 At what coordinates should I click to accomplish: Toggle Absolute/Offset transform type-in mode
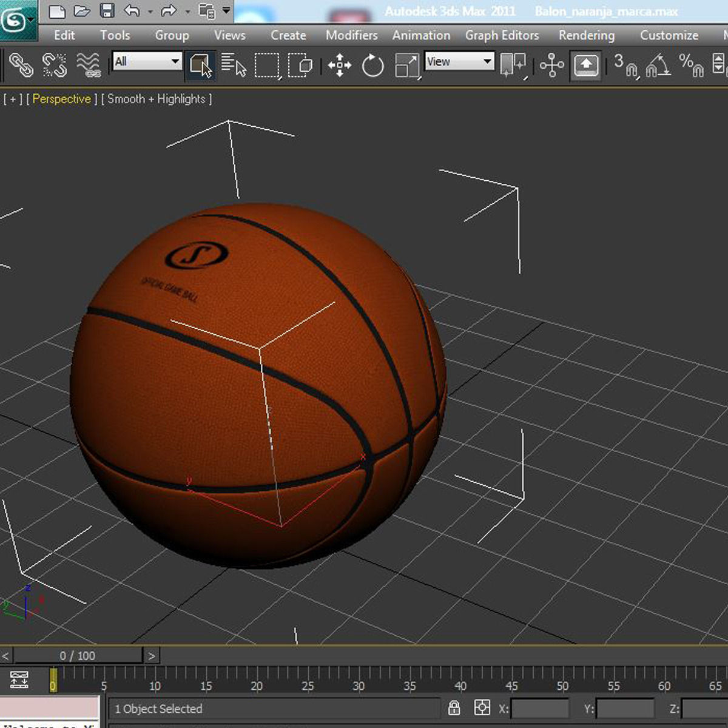coord(482,708)
